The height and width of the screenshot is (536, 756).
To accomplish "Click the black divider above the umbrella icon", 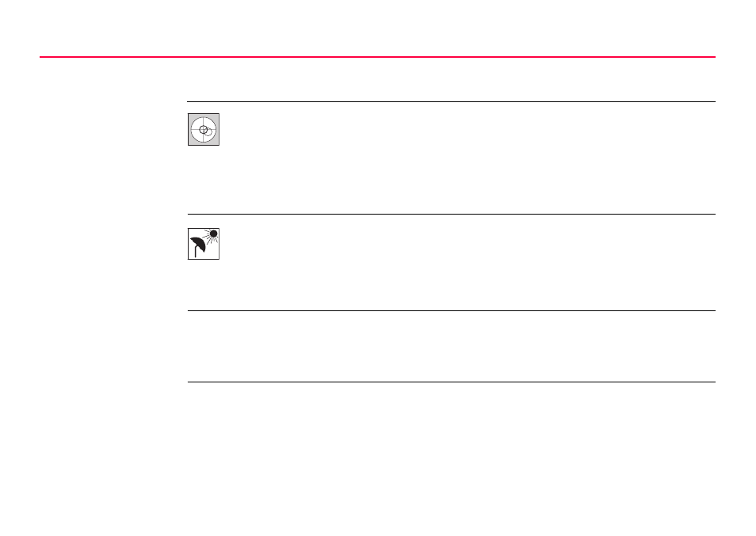I will [451, 214].
